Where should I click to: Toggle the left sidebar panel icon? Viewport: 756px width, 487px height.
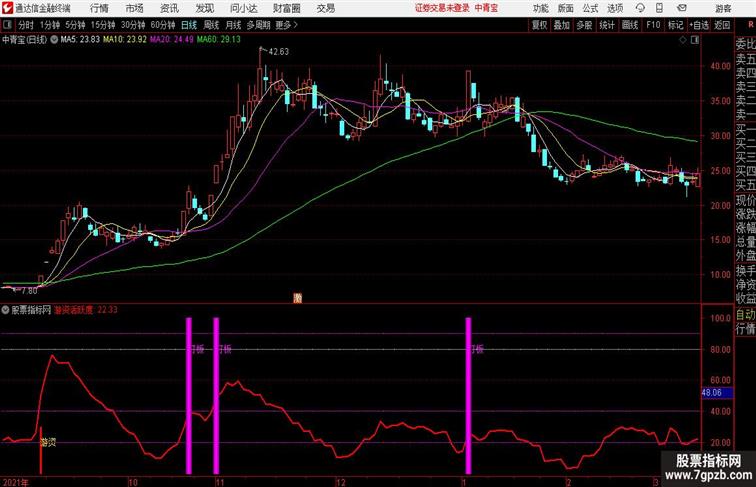click(7, 25)
